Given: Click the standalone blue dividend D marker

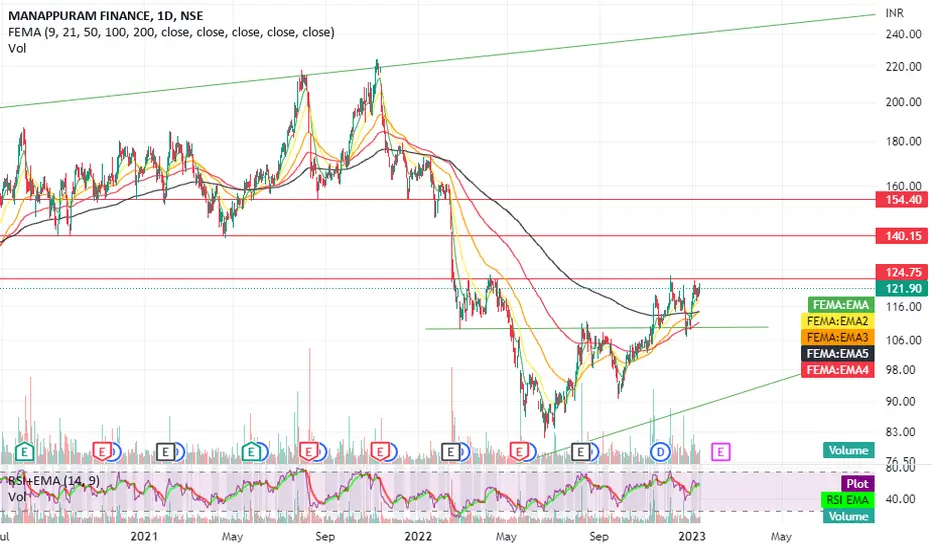Looking at the screenshot, I should click(x=660, y=452).
